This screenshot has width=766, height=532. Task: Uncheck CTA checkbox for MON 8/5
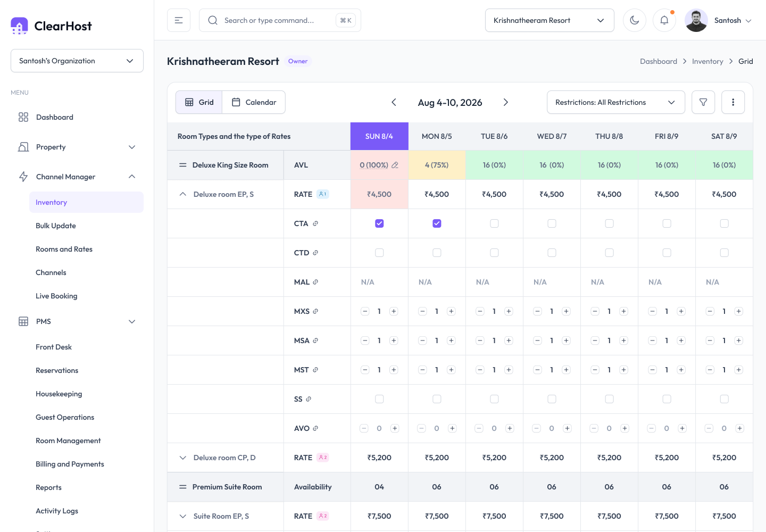(437, 223)
